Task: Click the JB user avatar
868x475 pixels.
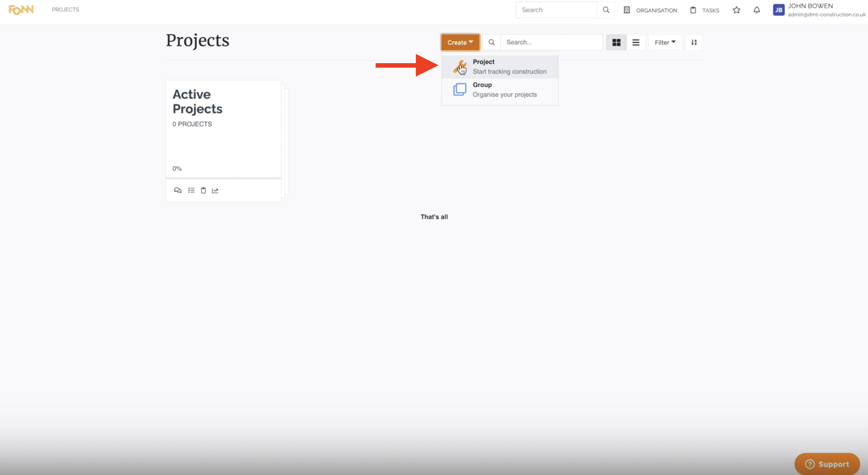Action: 778,10
